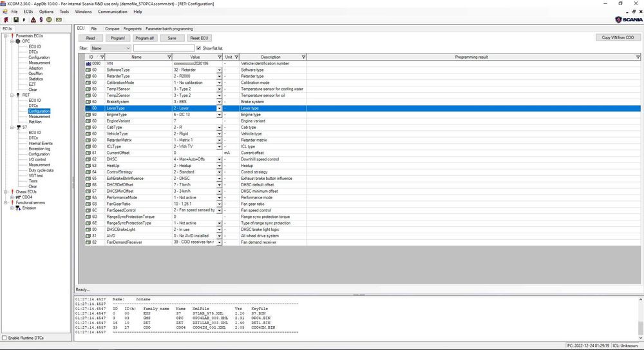The height and width of the screenshot is (350, 644).
Task: Click the FanGearRatio parameter name
Action: [x=118, y=204]
